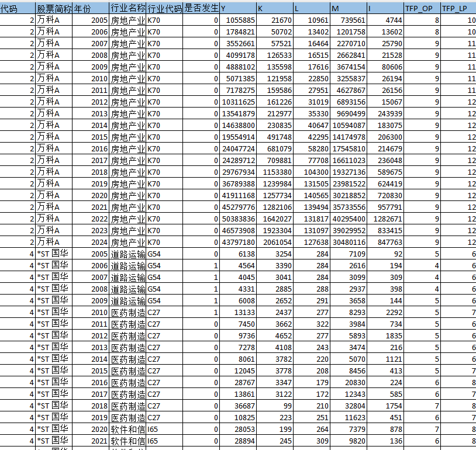Click the M value 40295400 cell
This screenshot has height=450, width=476.
(x=348, y=219)
